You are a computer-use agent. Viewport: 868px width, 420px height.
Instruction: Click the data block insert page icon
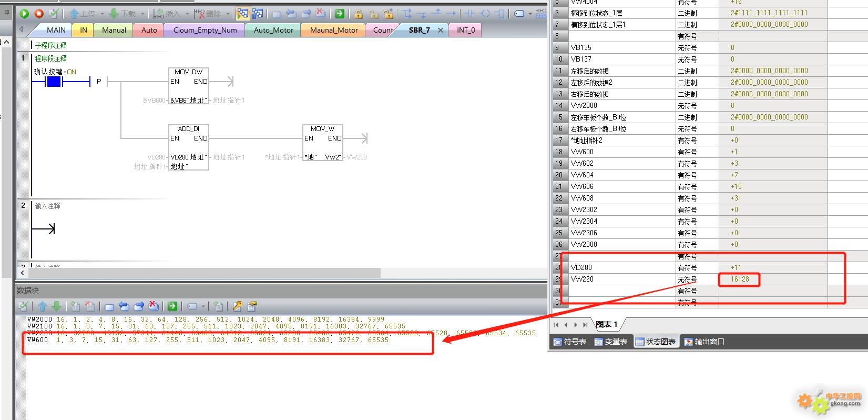[75, 306]
